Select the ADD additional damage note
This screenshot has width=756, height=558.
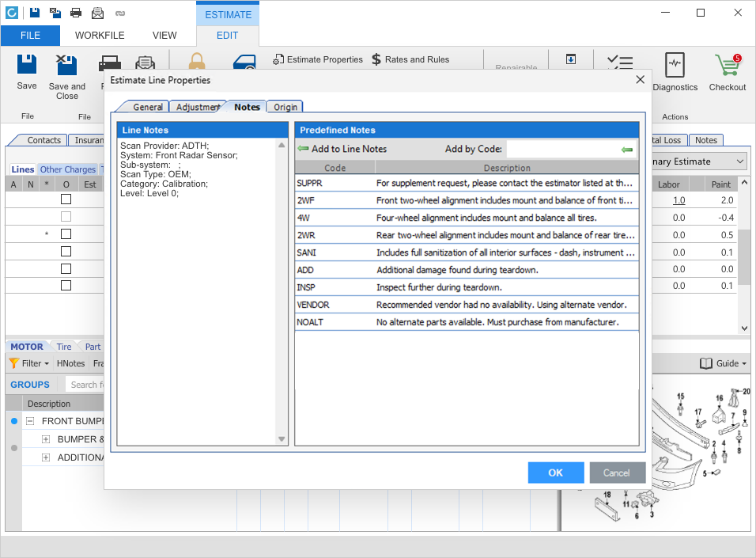coord(467,270)
